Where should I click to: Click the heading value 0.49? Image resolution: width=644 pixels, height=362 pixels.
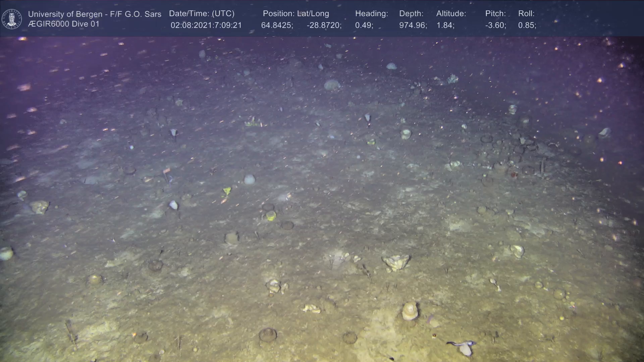tap(364, 25)
